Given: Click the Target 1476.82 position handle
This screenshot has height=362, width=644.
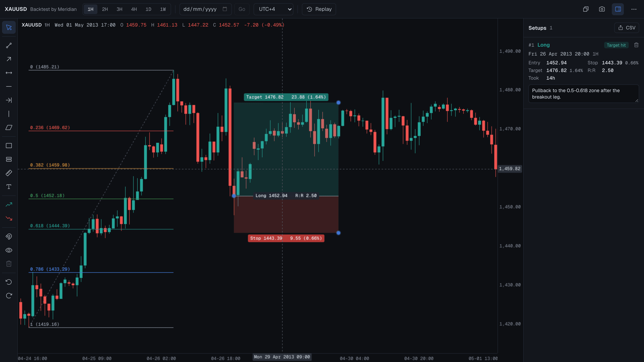Looking at the screenshot, I should [338, 102].
